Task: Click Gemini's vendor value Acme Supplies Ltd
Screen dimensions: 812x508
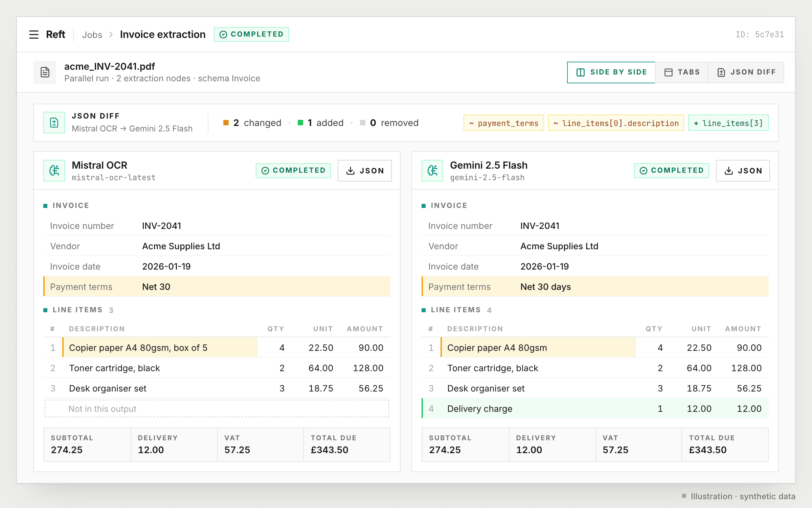Action: tap(559, 246)
